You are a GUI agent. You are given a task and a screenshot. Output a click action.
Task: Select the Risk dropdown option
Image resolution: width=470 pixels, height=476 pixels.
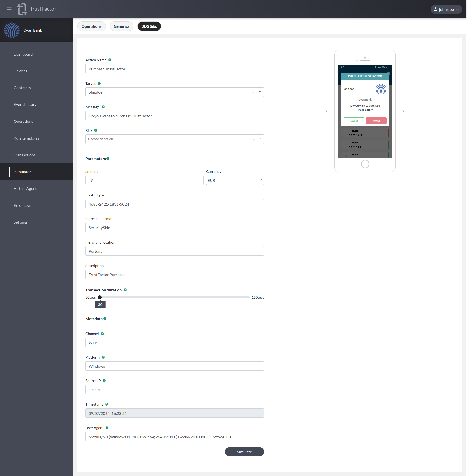pyautogui.click(x=175, y=139)
